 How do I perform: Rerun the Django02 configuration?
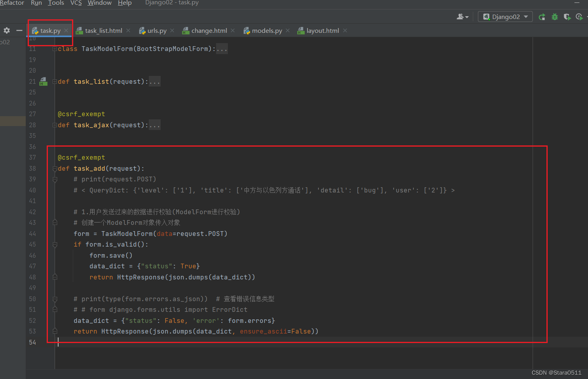click(542, 17)
